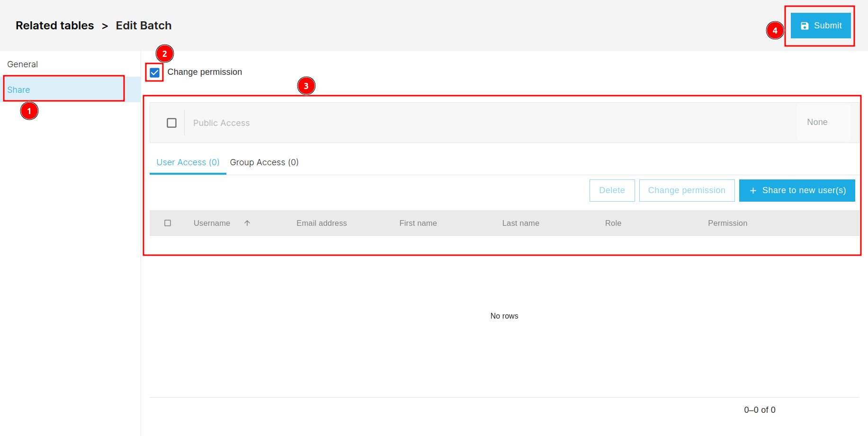Switch to User Access (0) tab
This screenshot has width=868, height=436.
188,162
